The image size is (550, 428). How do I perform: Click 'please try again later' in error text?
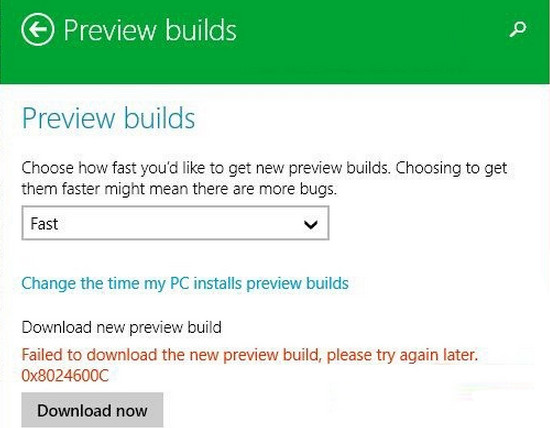coord(402,355)
